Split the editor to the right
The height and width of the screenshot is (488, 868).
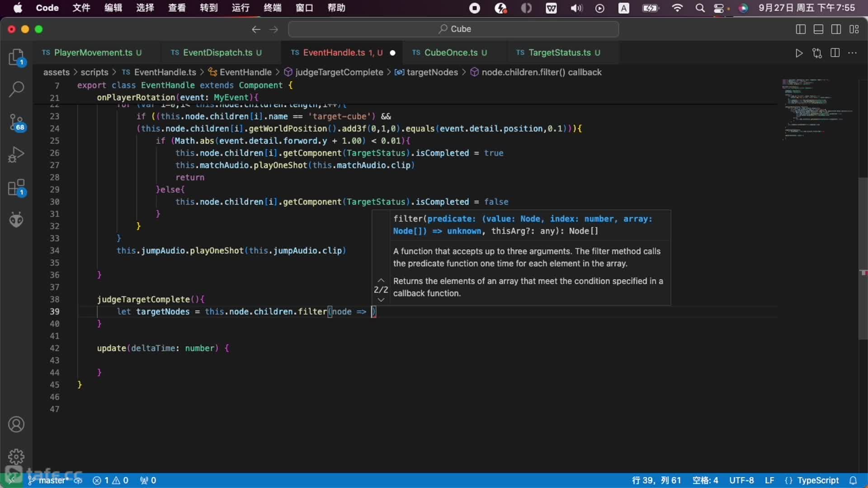pos(835,53)
